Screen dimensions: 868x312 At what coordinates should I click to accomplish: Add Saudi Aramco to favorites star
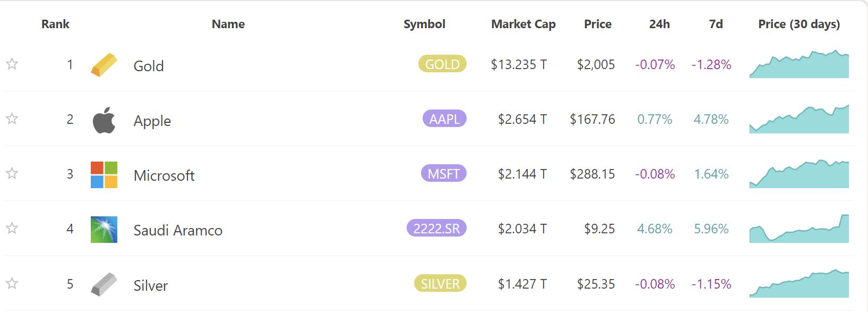pyautogui.click(x=12, y=228)
